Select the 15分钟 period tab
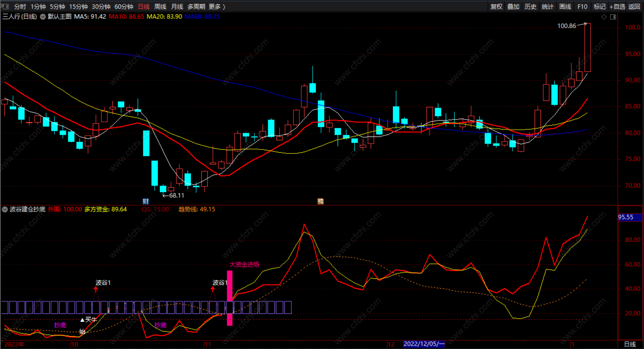Viewport: 644px width, 349px height. click(78, 7)
